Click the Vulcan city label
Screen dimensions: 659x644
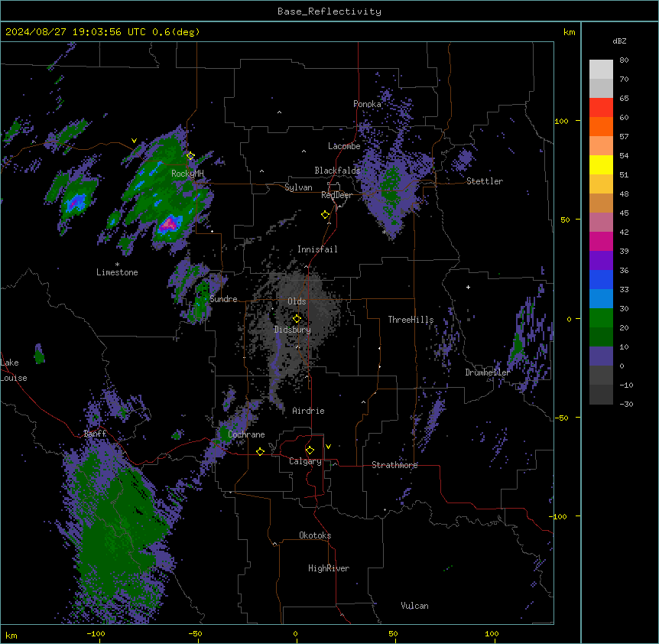click(415, 606)
